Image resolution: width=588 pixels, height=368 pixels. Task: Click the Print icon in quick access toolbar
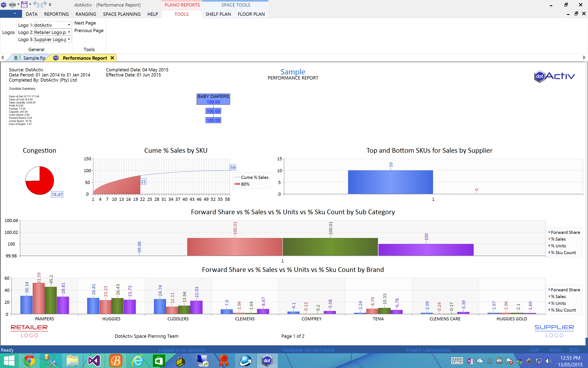12,4
